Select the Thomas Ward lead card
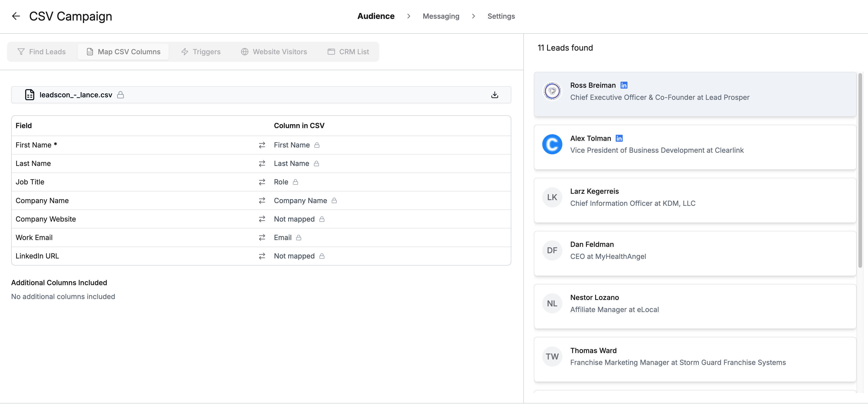Viewport: 868px width, 408px height. click(695, 359)
